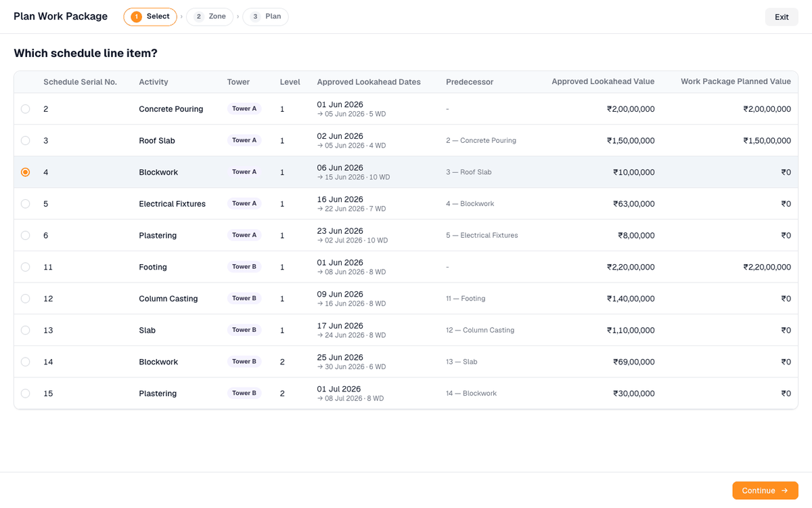Choose radio button for serial 15 Plastering
The image size is (812, 508).
tap(25, 394)
